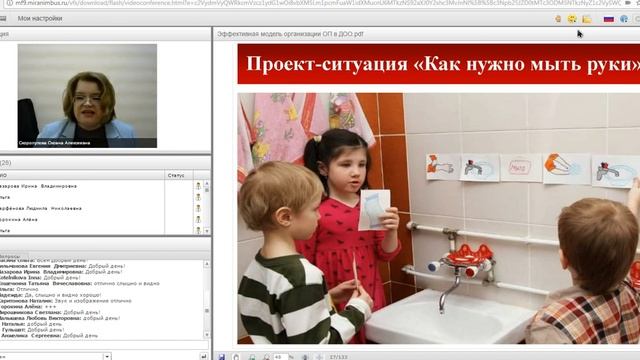Click chat scrollbar up arrow
The width and height of the screenshot is (640, 360).
tap(207, 264)
